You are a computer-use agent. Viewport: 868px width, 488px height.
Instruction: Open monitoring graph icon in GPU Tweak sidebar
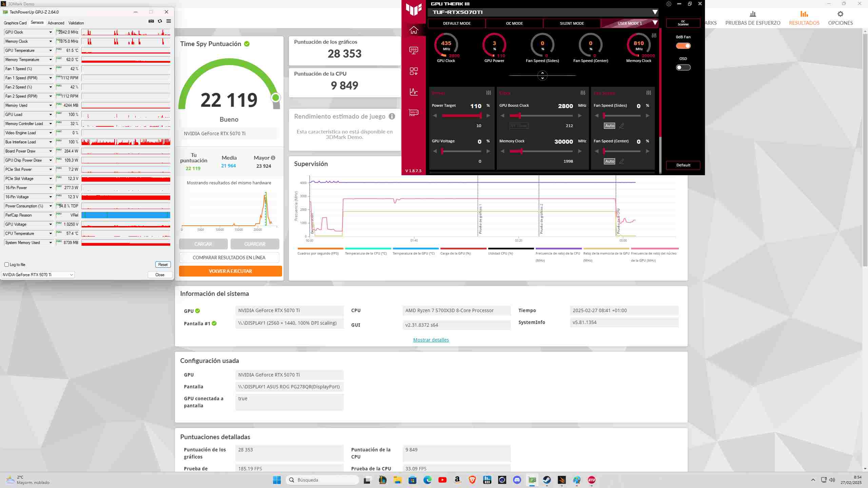coord(414,92)
